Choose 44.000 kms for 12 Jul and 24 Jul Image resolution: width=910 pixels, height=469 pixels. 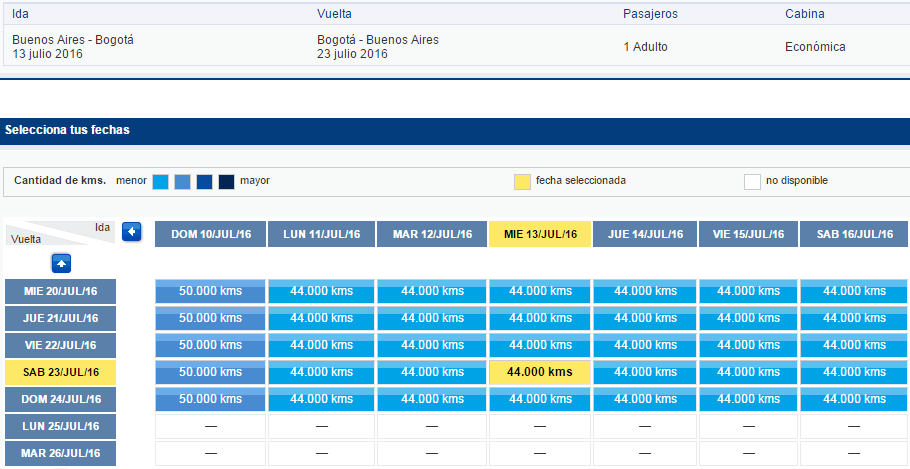(x=432, y=399)
